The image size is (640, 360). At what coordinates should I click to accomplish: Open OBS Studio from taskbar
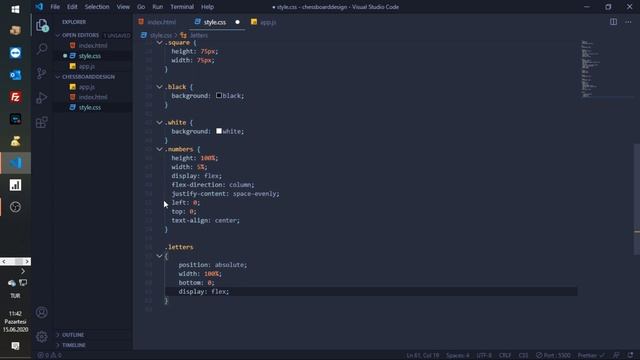(16, 207)
